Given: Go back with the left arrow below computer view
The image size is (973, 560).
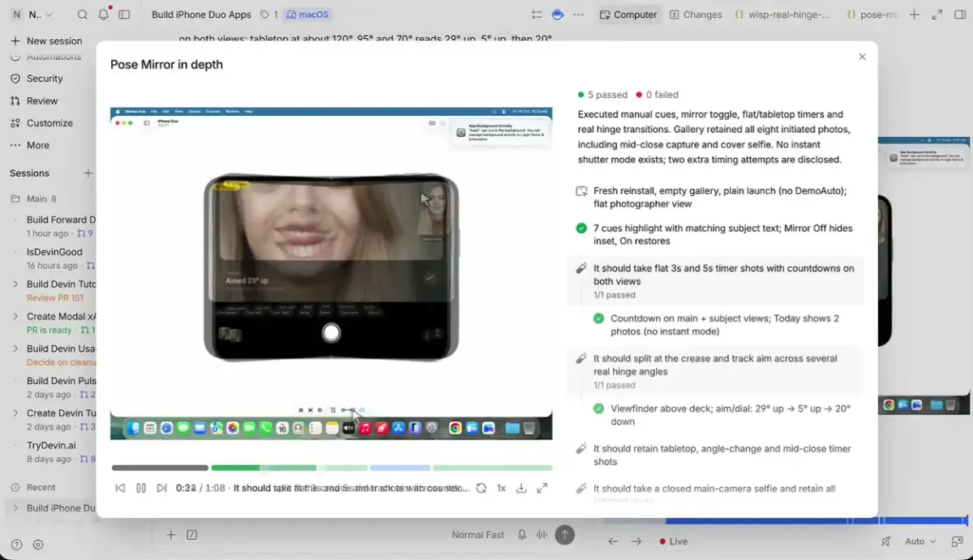Looking at the screenshot, I should point(614,541).
